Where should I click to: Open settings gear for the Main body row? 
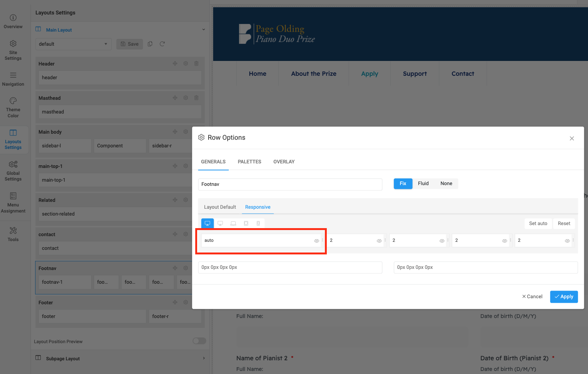point(186,132)
